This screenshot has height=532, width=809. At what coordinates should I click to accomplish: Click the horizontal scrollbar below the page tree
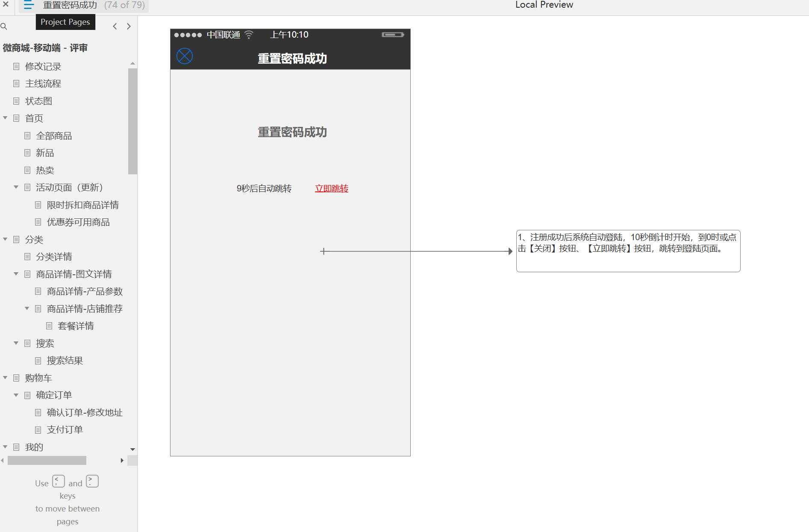47,461
